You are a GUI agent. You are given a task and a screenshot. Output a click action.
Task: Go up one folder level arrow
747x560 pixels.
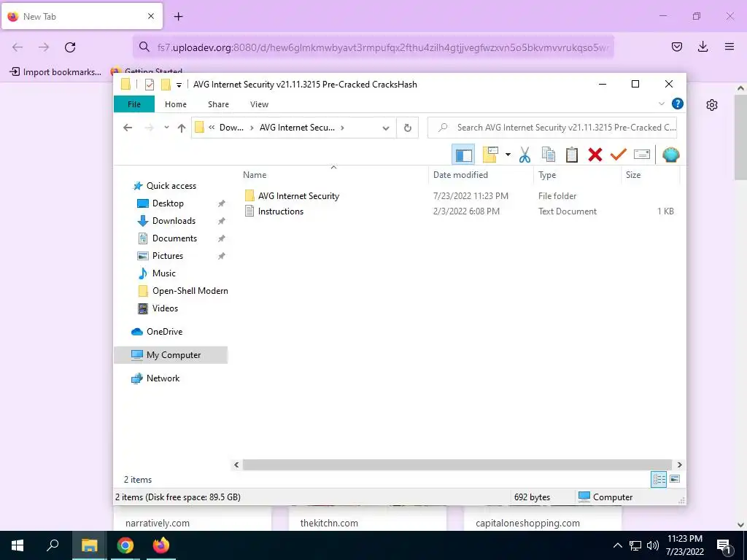click(x=182, y=128)
